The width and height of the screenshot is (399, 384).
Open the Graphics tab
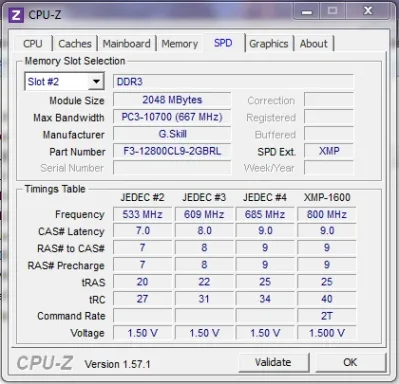click(269, 44)
